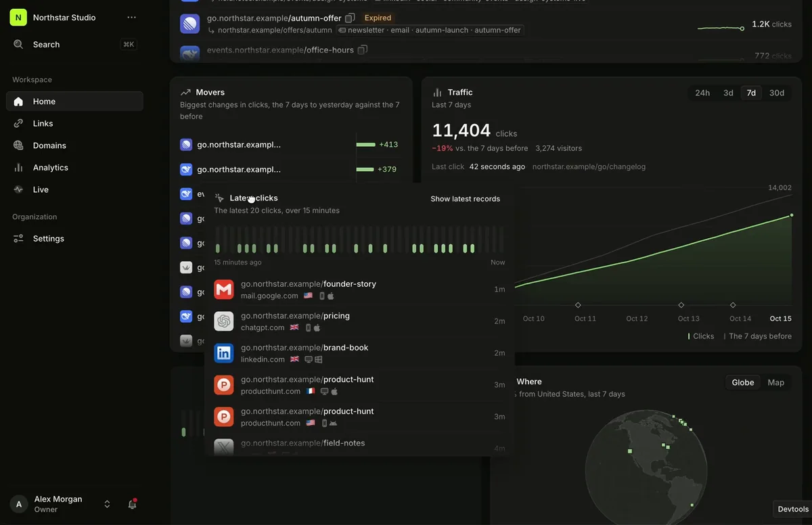The height and width of the screenshot is (525, 812).
Task: Open go.northstar.example/brand-book click entry
Action: click(x=359, y=353)
